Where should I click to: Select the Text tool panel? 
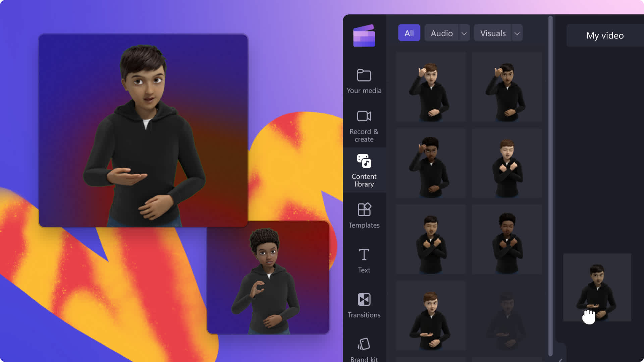[x=364, y=260]
